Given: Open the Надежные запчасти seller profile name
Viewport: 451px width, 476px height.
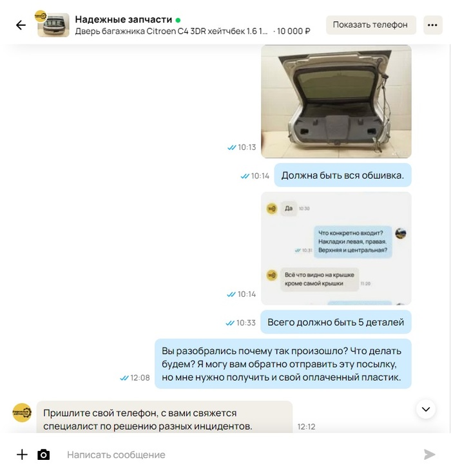Looking at the screenshot, I should [x=124, y=19].
